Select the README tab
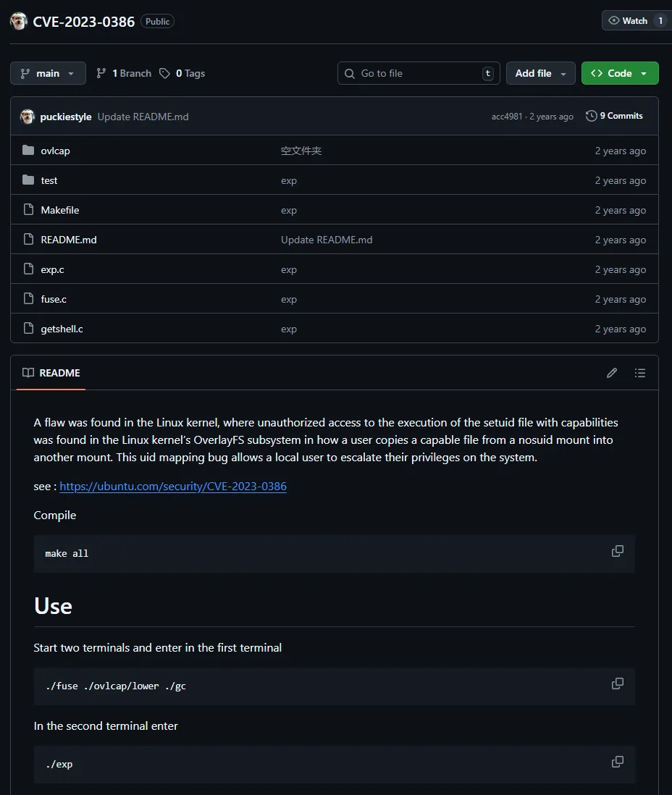 coord(51,373)
